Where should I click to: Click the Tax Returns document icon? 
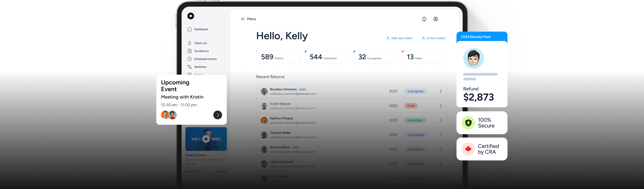tap(190, 51)
